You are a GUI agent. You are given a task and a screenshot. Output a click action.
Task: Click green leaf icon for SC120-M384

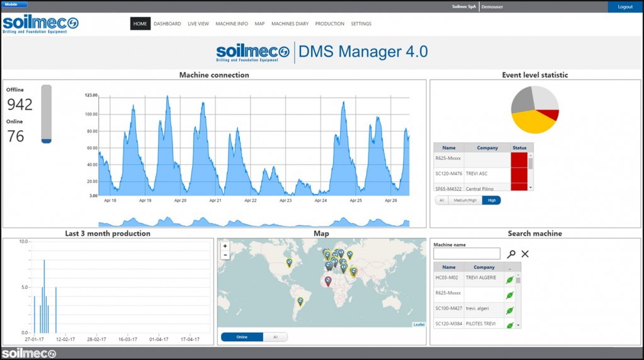coord(510,325)
